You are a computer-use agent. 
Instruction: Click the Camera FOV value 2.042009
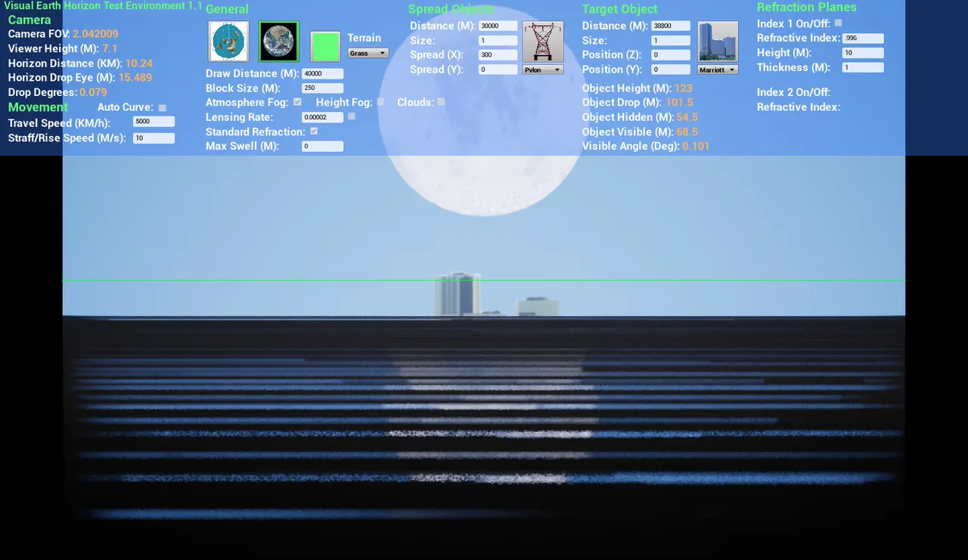(x=95, y=34)
